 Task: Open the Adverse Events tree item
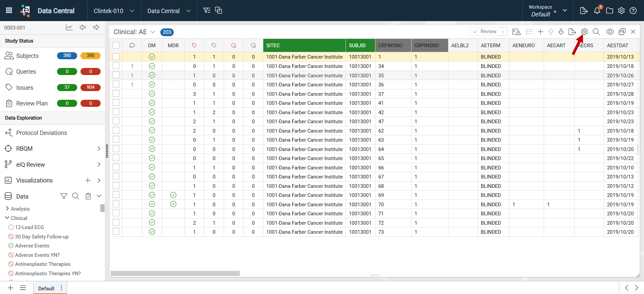[32, 246]
